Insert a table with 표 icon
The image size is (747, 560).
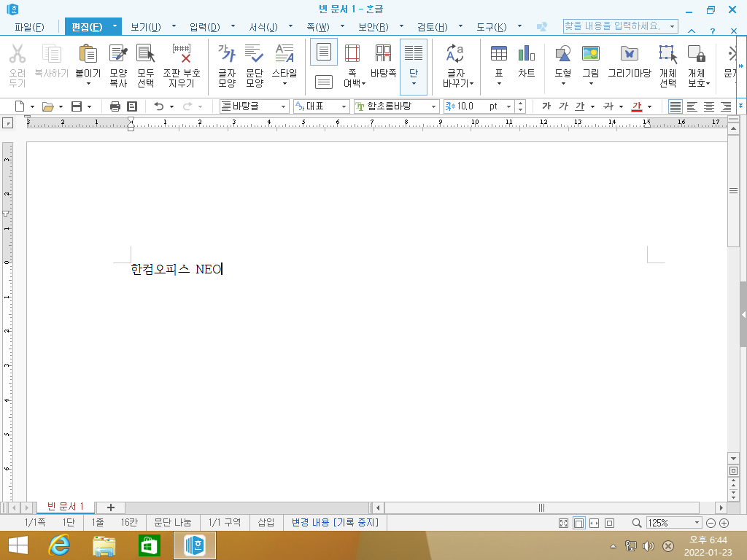coord(499,53)
